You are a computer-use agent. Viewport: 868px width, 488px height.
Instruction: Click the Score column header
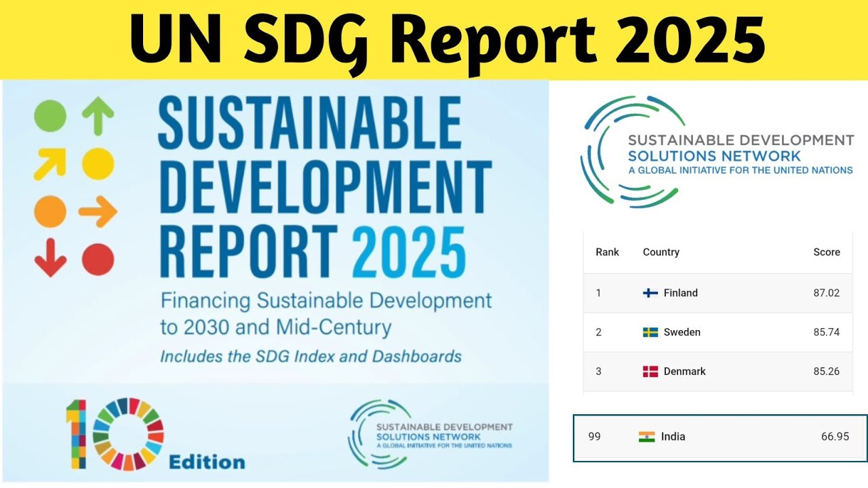(827, 252)
